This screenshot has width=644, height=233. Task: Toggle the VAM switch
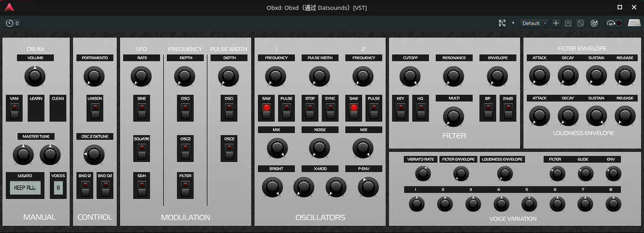point(15,111)
